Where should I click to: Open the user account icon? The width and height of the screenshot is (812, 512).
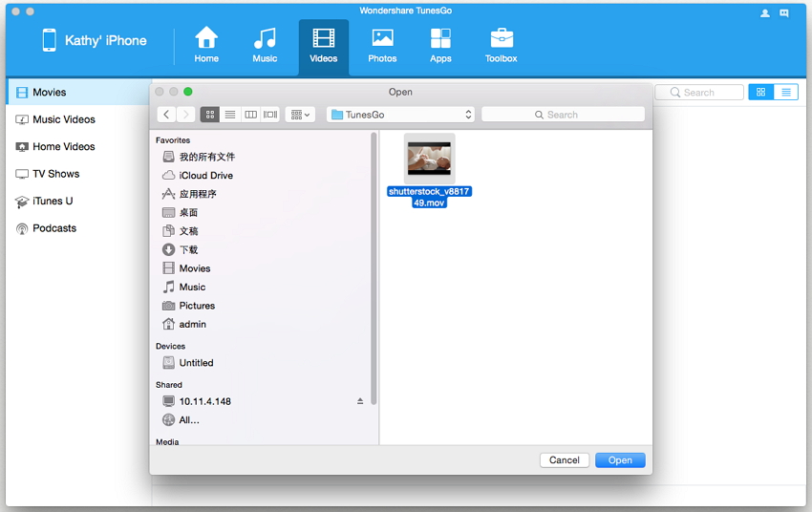[x=765, y=13]
